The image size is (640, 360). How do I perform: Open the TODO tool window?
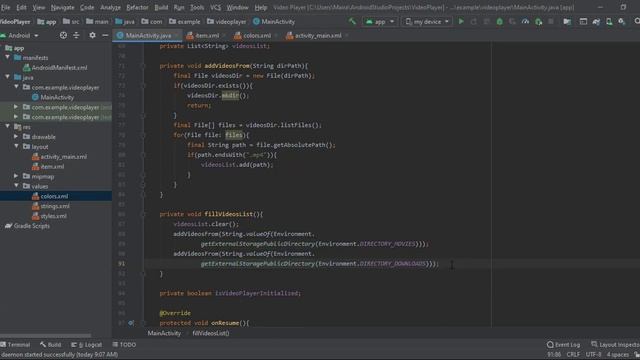tap(124, 344)
